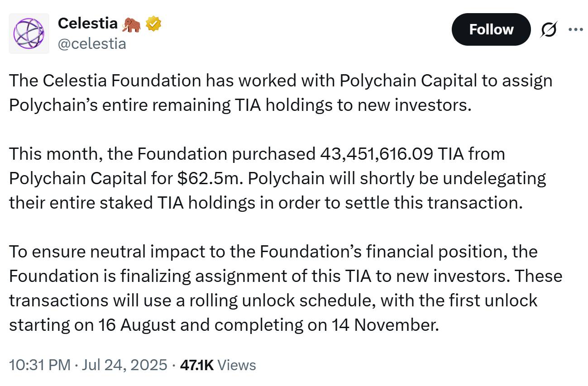Click the gold verified badge
This screenshot has height=386, width=588.
point(153,24)
